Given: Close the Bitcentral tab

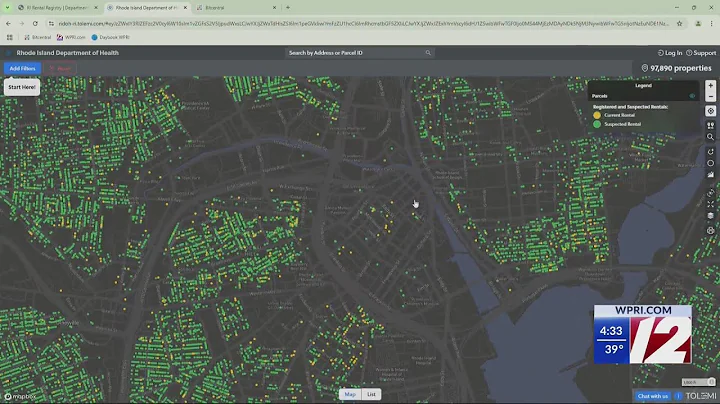Looking at the screenshot, I should point(275,7).
